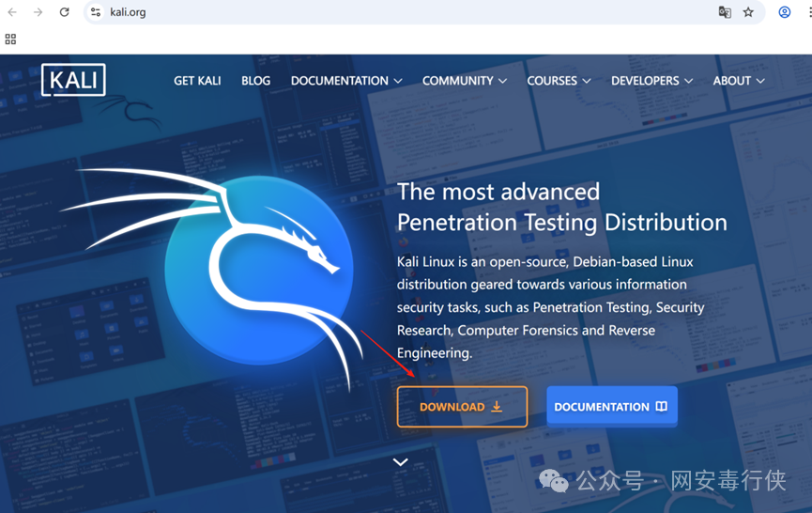This screenshot has width=812, height=513.
Task: Open site information icon in address bar
Action: click(x=96, y=12)
